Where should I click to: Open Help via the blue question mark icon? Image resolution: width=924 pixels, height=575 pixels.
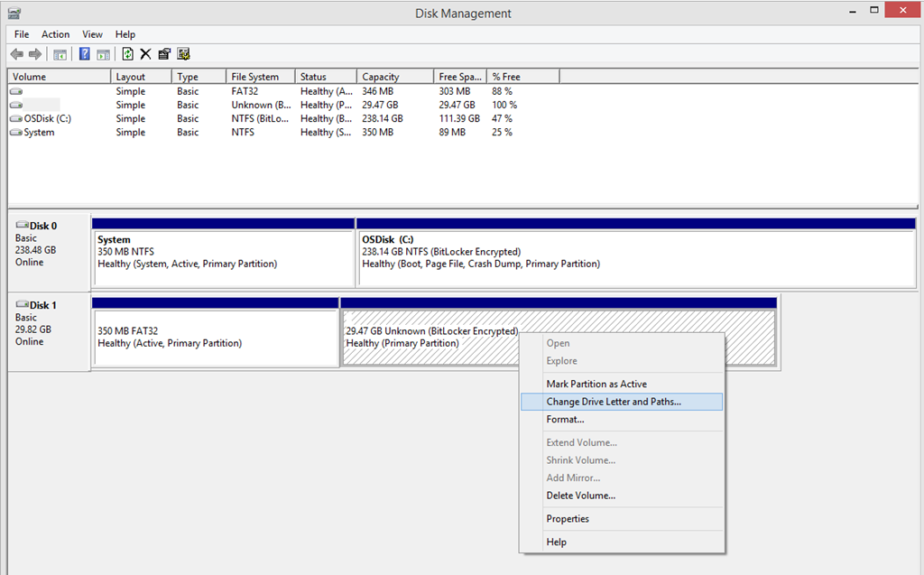coord(85,54)
